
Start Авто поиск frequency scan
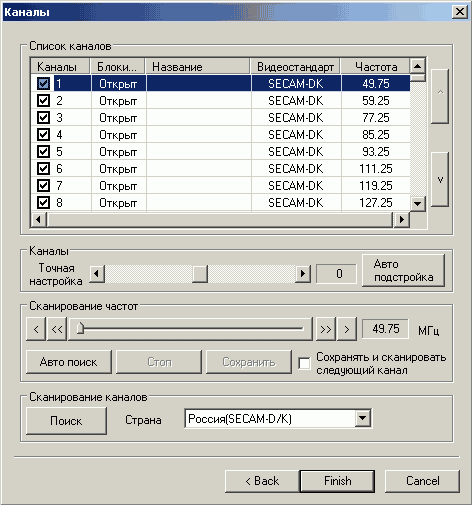pos(69,362)
